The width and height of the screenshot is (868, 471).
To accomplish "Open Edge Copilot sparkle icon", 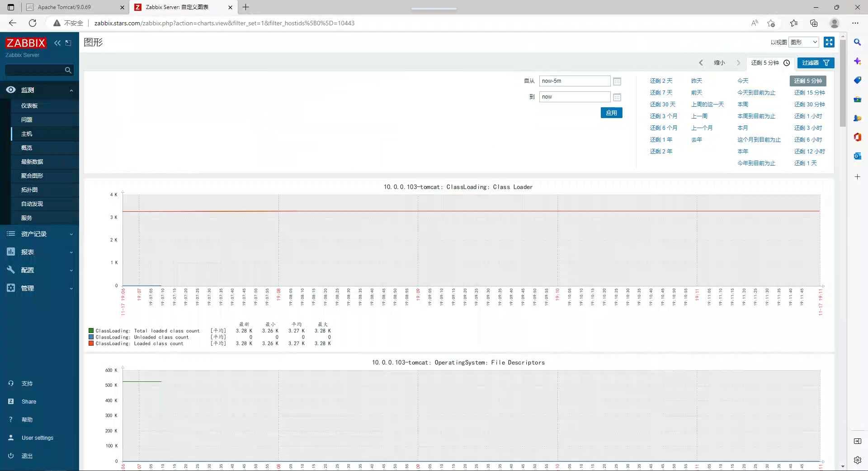I will tap(857, 61).
